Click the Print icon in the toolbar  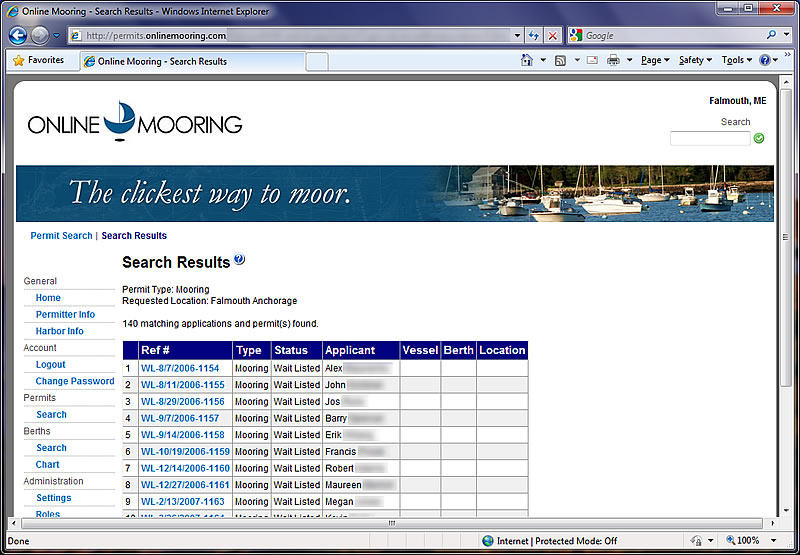click(x=613, y=61)
